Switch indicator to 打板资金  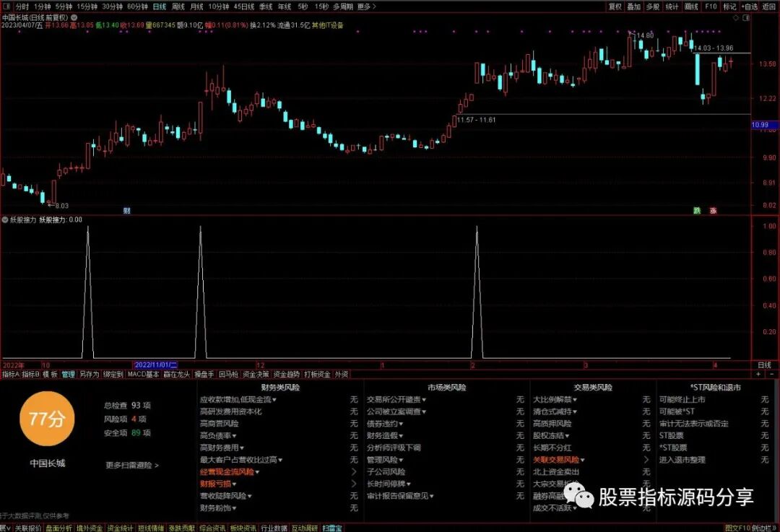[x=317, y=374]
